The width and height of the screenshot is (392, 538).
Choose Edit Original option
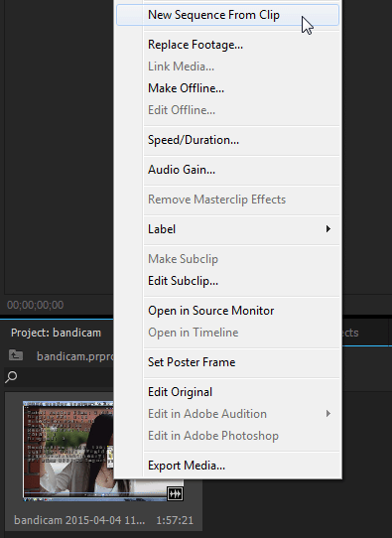(227, 392)
